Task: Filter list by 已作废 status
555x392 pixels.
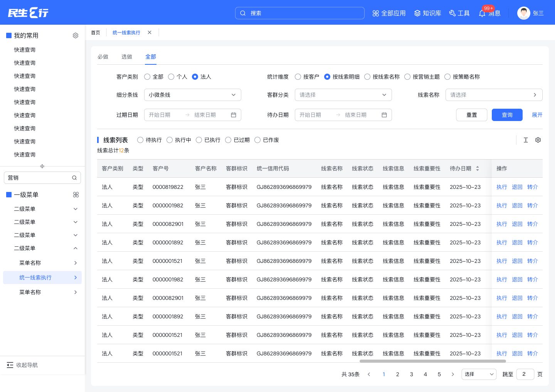Action: pyautogui.click(x=257, y=140)
